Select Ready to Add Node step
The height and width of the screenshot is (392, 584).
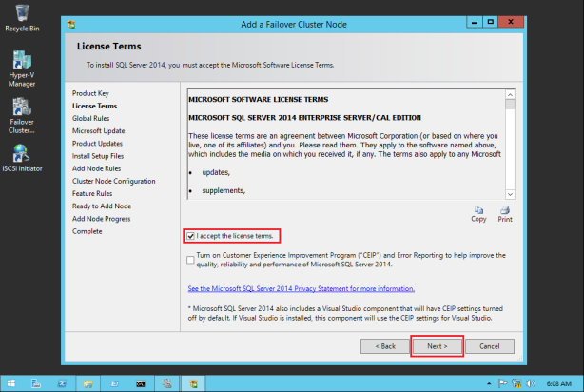102,206
